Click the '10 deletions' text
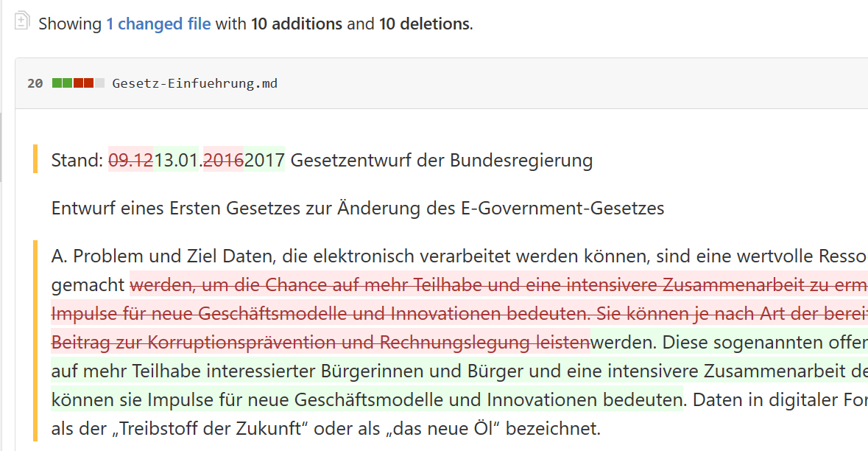The height and width of the screenshot is (451, 868). click(425, 24)
